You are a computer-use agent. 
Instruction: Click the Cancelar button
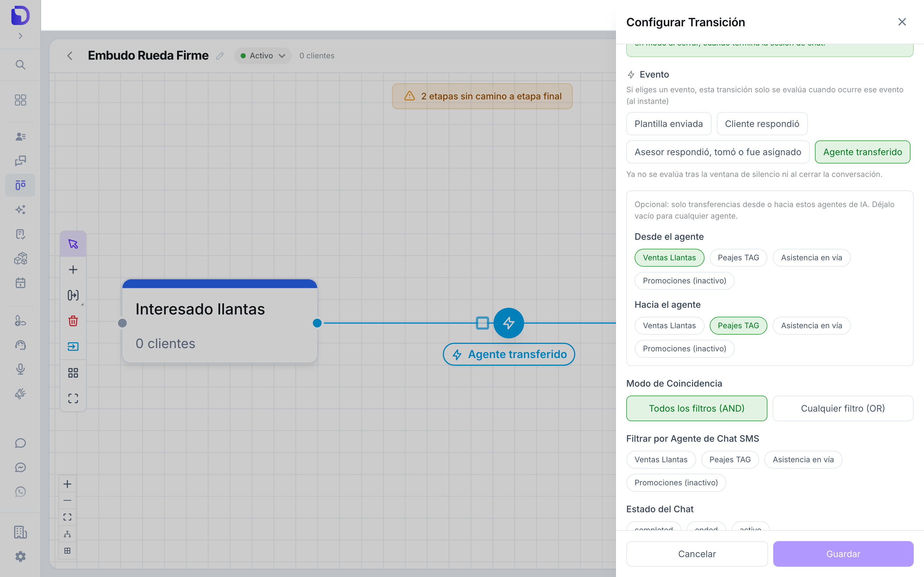(697, 554)
